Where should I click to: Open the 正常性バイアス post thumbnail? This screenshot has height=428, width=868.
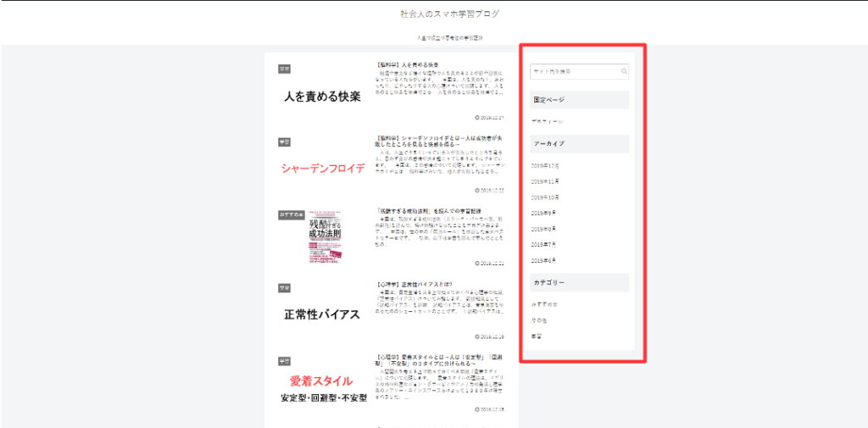[x=322, y=314]
